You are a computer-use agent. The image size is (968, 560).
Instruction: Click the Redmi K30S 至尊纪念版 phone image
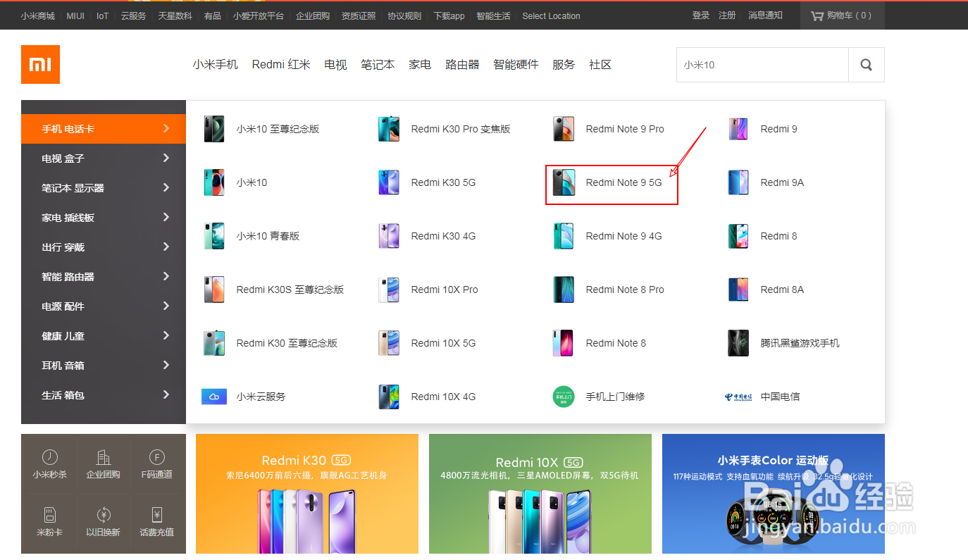214,290
